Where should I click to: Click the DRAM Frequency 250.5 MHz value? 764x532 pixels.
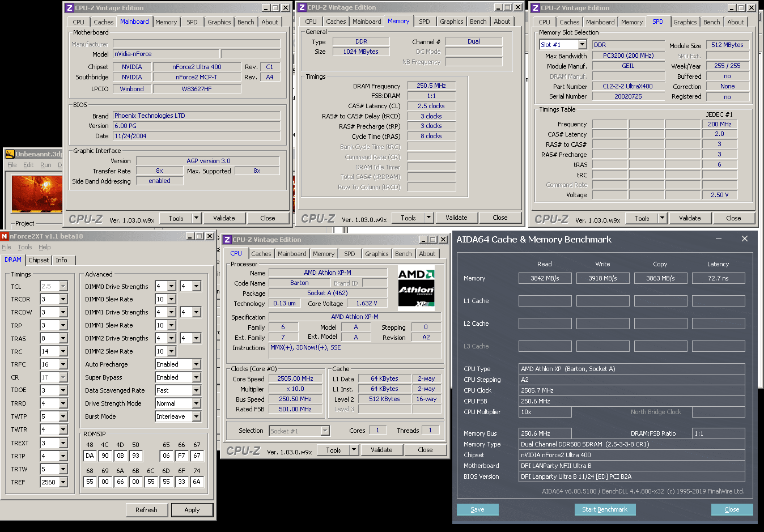(x=431, y=86)
